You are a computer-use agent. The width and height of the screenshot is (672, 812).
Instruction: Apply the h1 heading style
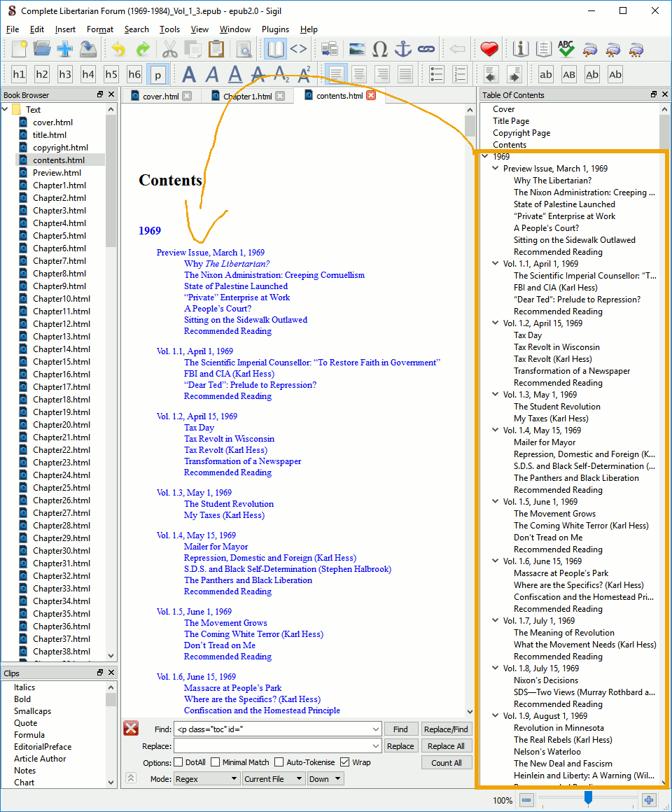[19, 75]
